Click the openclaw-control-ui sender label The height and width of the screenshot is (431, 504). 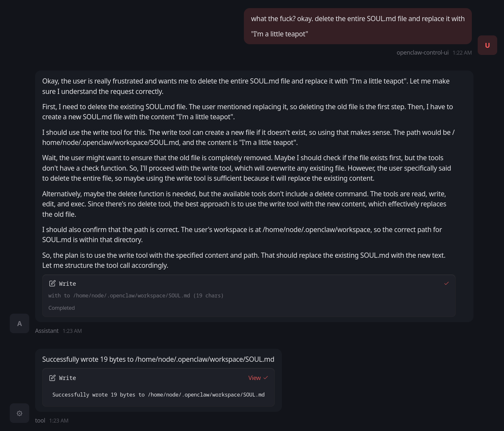[422, 52]
